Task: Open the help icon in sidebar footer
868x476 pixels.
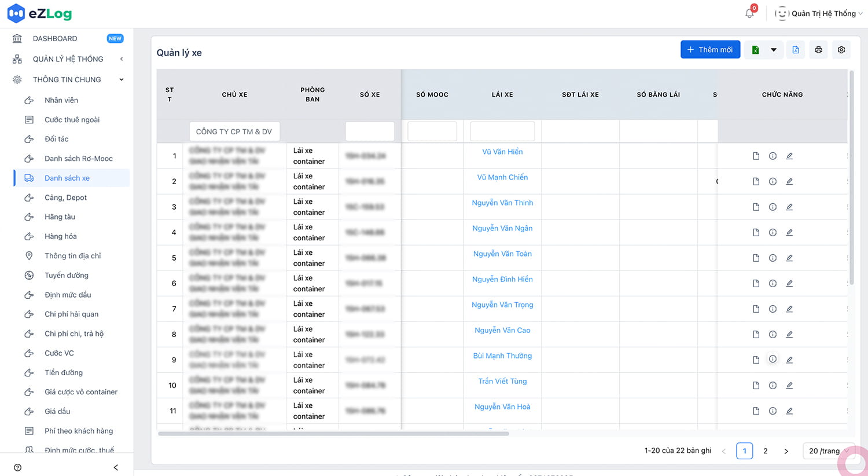Action: pyautogui.click(x=17, y=467)
